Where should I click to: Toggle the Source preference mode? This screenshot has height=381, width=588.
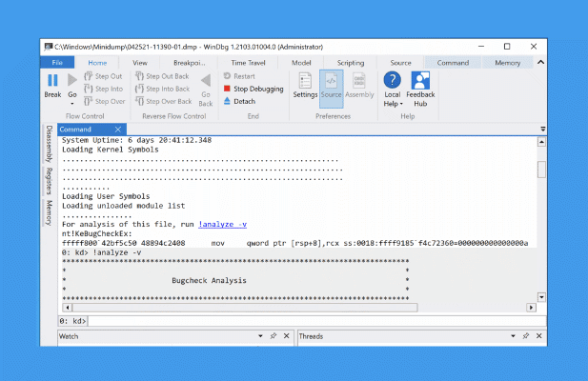[331, 89]
